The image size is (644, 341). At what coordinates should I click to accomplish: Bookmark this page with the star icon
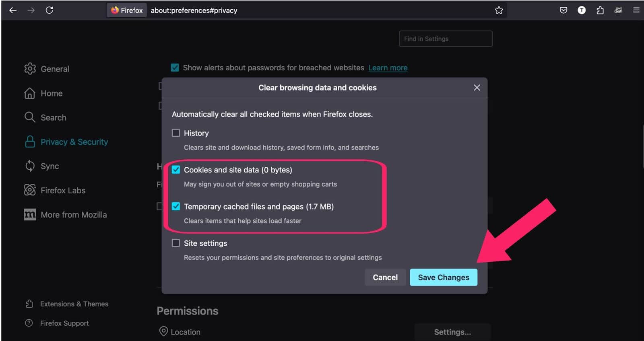click(499, 10)
